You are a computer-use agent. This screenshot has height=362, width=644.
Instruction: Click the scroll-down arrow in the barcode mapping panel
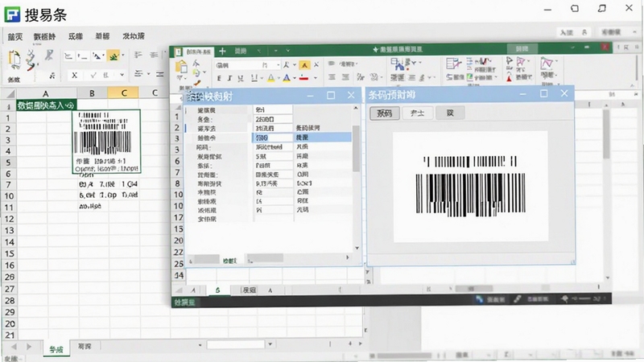pos(357,248)
